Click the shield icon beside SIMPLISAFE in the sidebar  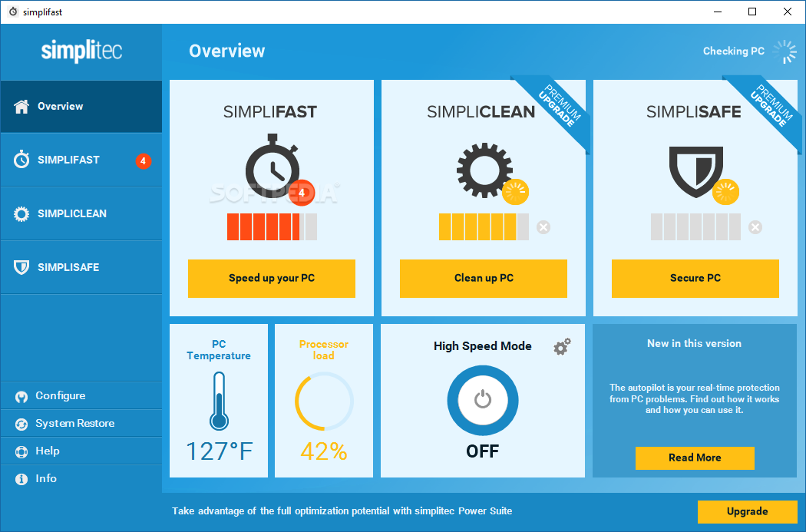point(21,267)
